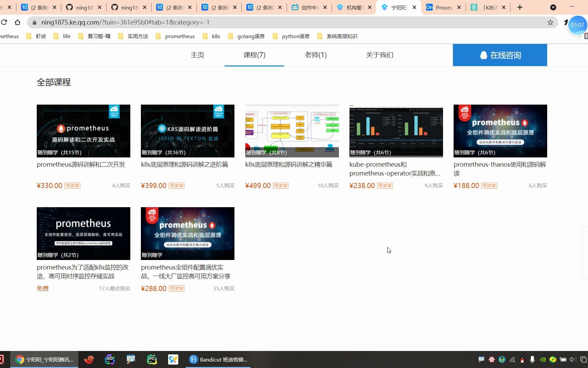This screenshot has width=588, height=368.
Task: Open the 实用方法 bookmark folder
Action: [133, 36]
